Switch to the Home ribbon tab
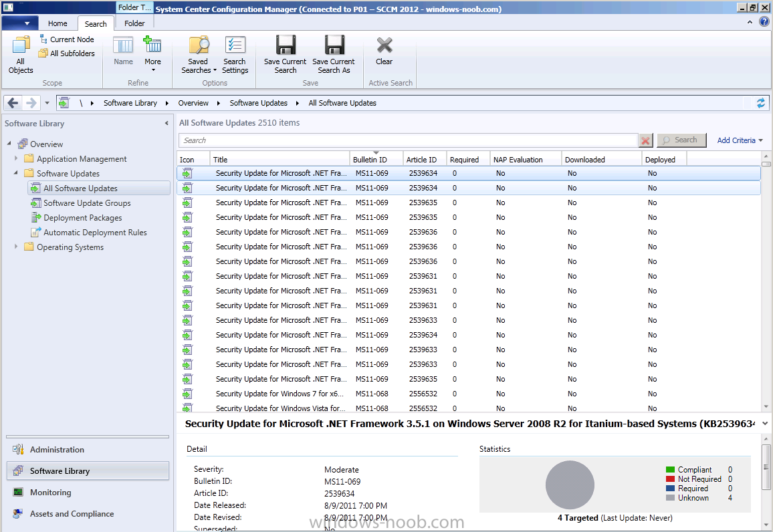Screen dimensions: 773x532 tap(58, 23)
